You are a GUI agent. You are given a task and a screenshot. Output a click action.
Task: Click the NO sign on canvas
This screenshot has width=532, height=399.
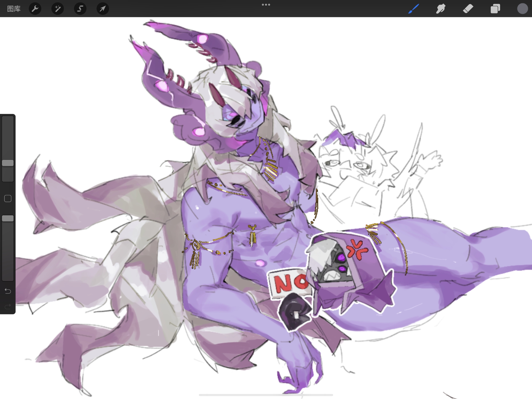pos(289,283)
